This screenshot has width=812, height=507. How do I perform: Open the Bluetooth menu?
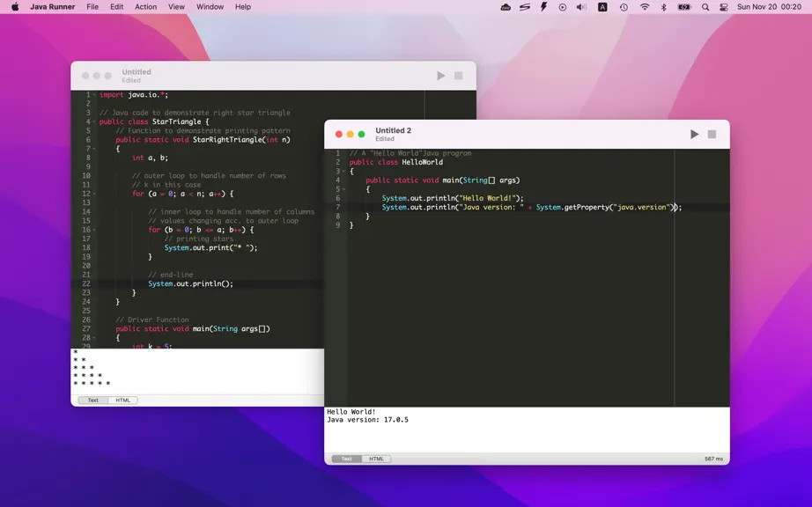tap(663, 7)
